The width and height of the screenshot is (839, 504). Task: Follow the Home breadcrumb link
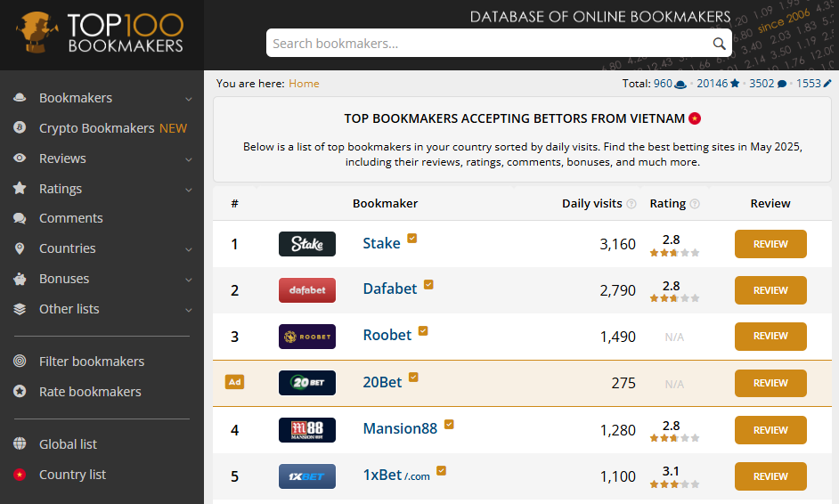(x=304, y=84)
